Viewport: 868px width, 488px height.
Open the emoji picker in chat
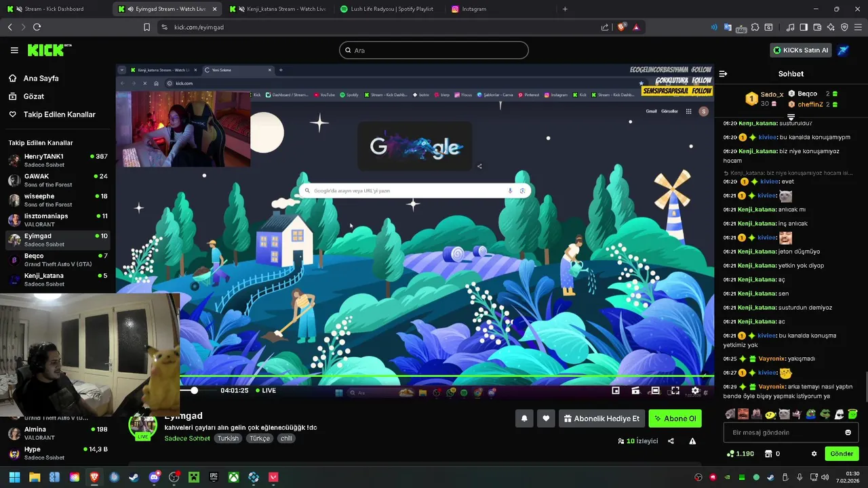(x=848, y=432)
